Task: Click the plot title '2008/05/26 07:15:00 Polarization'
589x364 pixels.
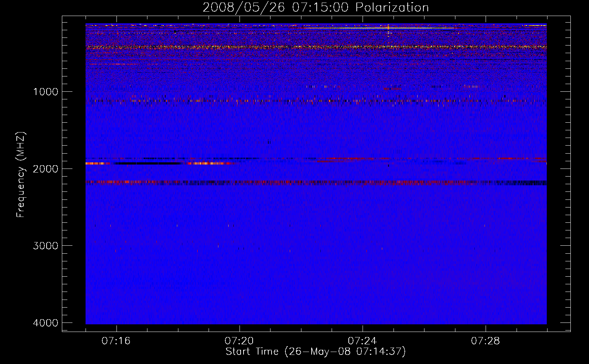Action: [316, 7]
